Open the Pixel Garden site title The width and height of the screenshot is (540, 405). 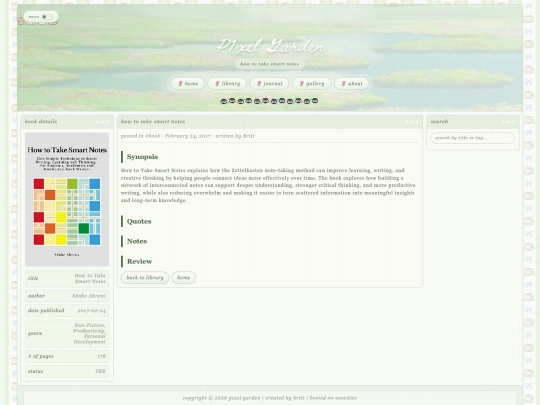coord(270,46)
